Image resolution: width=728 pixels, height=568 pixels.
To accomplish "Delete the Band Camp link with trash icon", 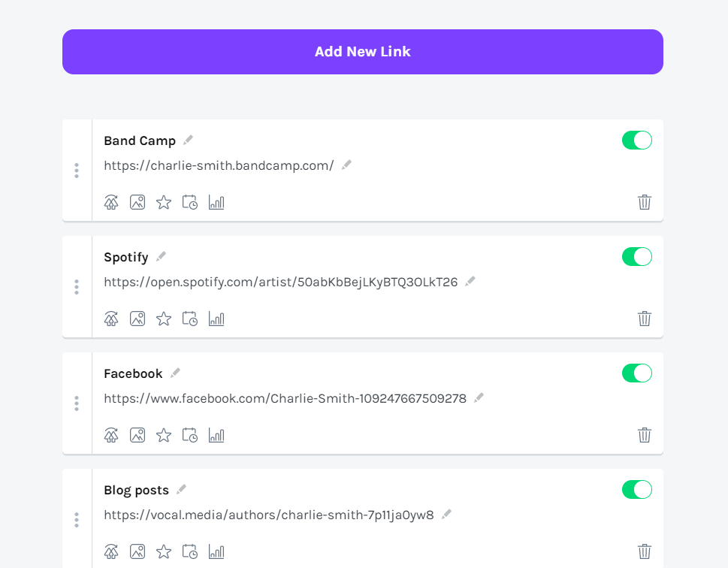I will [x=645, y=202].
